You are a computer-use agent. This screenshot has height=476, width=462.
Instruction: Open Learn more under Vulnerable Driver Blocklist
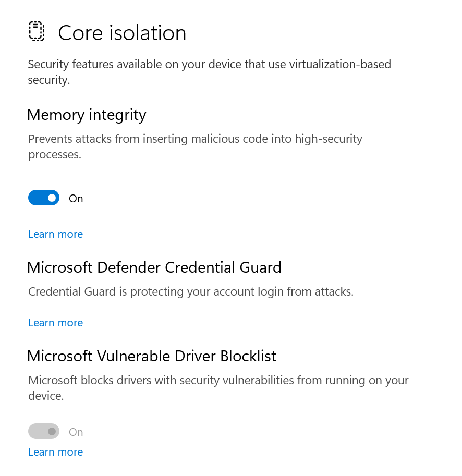click(x=56, y=452)
